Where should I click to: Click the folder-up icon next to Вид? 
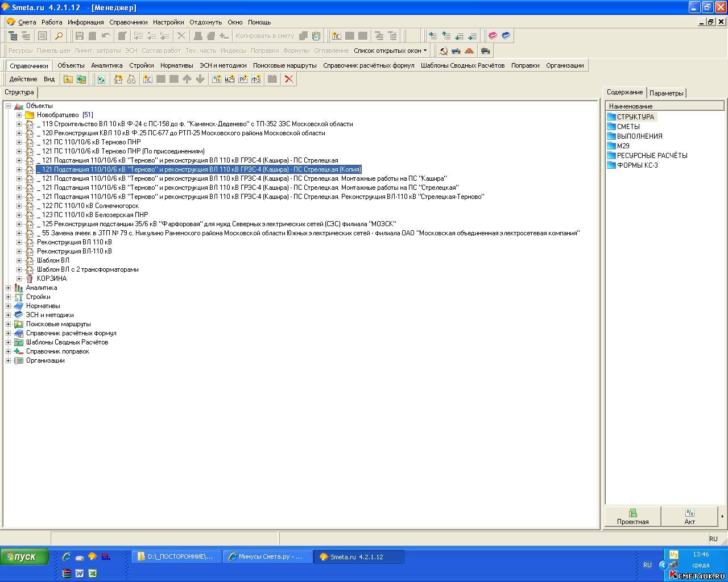[x=68, y=79]
